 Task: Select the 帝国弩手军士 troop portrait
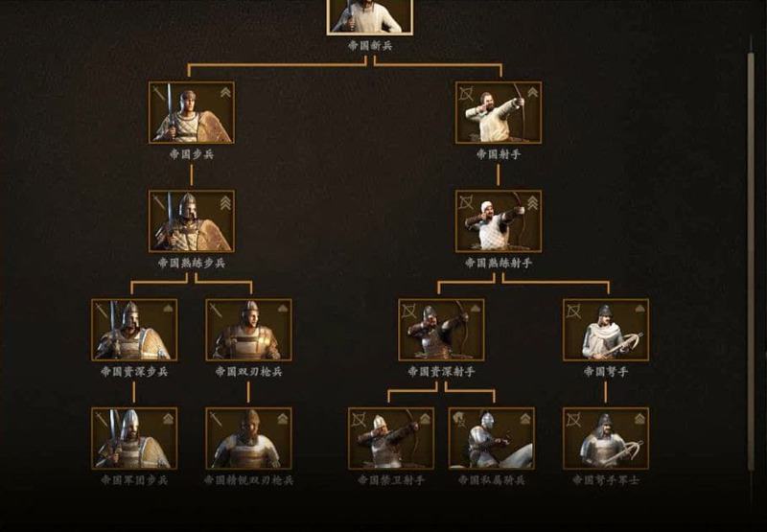tap(606, 439)
